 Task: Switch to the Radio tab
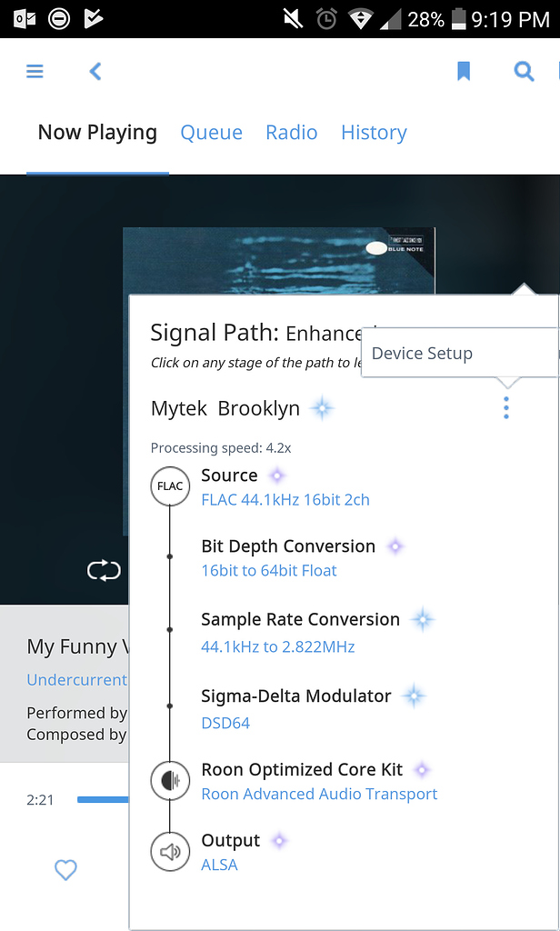tap(291, 133)
